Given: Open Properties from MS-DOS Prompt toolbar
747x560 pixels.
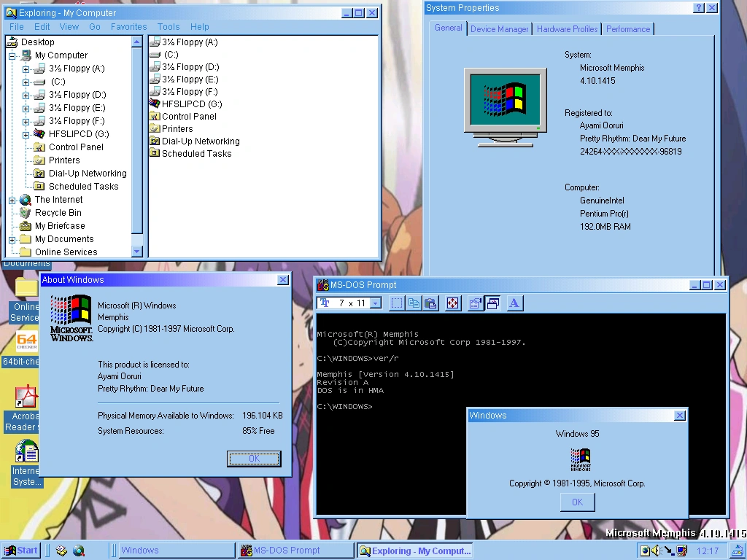Looking at the screenshot, I should click(x=475, y=303).
